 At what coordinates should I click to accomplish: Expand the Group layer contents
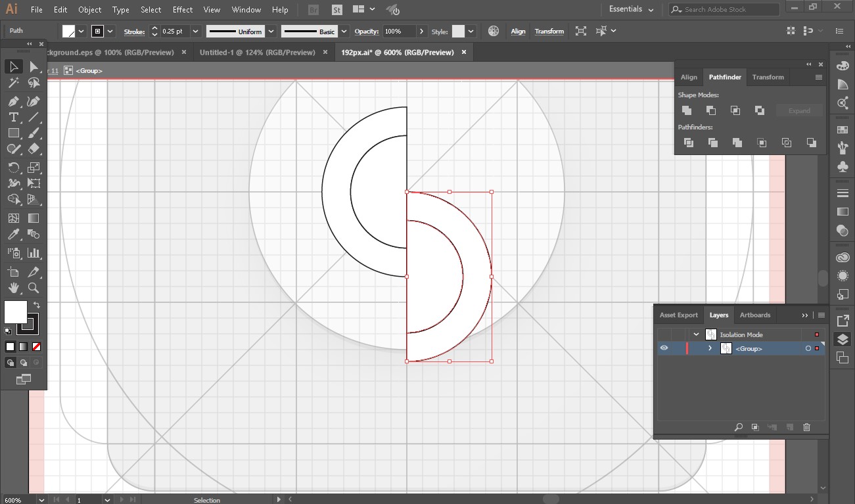pyautogui.click(x=710, y=348)
